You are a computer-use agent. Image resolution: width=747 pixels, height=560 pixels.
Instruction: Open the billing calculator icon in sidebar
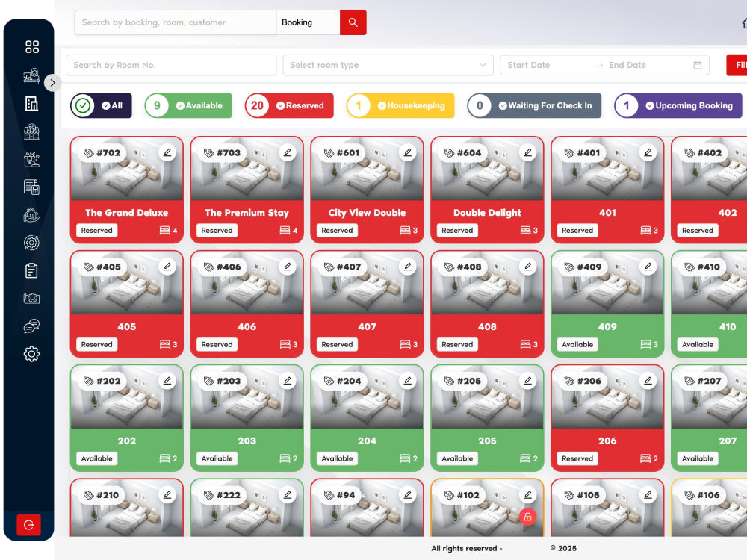coord(32,187)
